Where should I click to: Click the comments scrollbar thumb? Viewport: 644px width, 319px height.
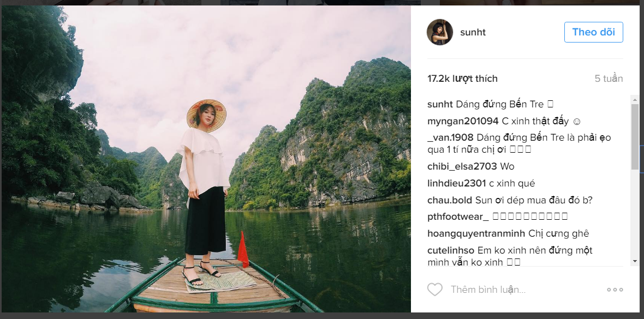pyautogui.click(x=634, y=136)
